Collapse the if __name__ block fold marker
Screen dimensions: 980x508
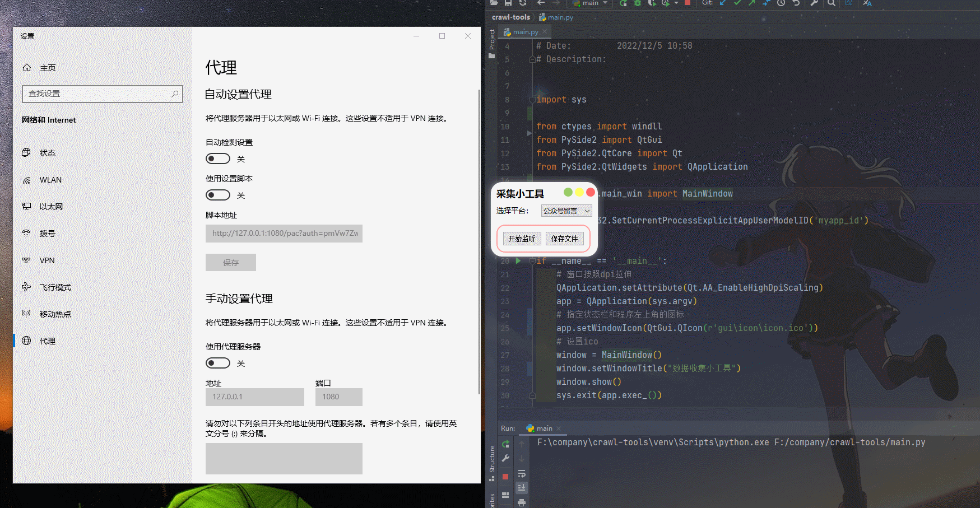532,261
